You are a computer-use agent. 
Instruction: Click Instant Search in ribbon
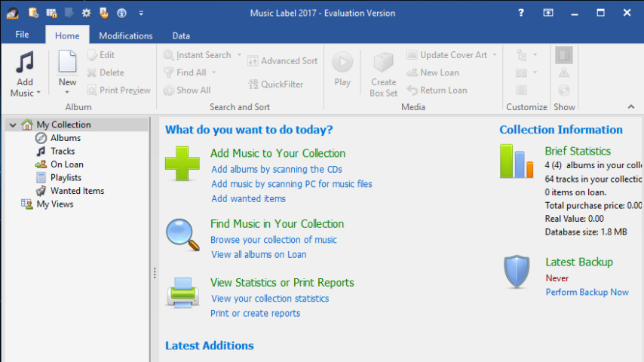(197, 55)
